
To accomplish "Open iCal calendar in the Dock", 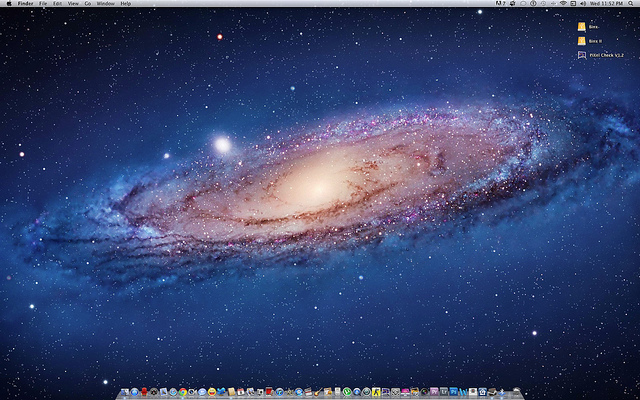I will pos(241,392).
